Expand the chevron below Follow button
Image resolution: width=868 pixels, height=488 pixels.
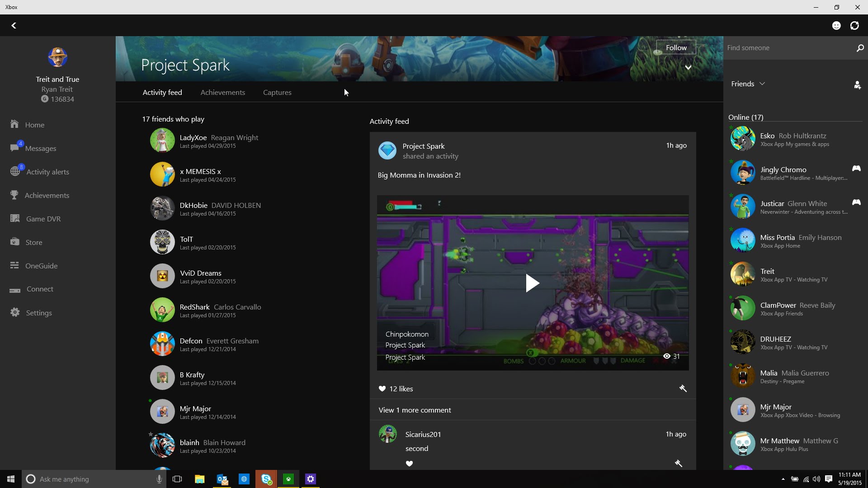click(688, 68)
